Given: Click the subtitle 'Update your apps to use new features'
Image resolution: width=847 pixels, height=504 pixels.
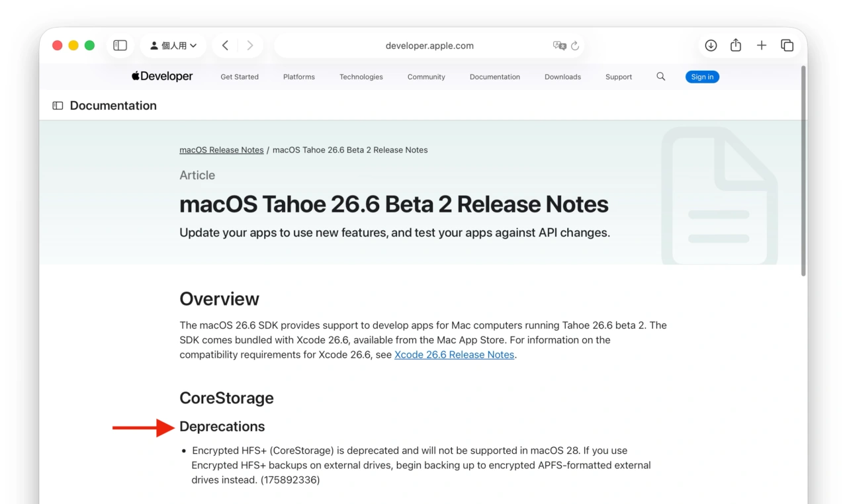Looking at the screenshot, I should tap(394, 233).
